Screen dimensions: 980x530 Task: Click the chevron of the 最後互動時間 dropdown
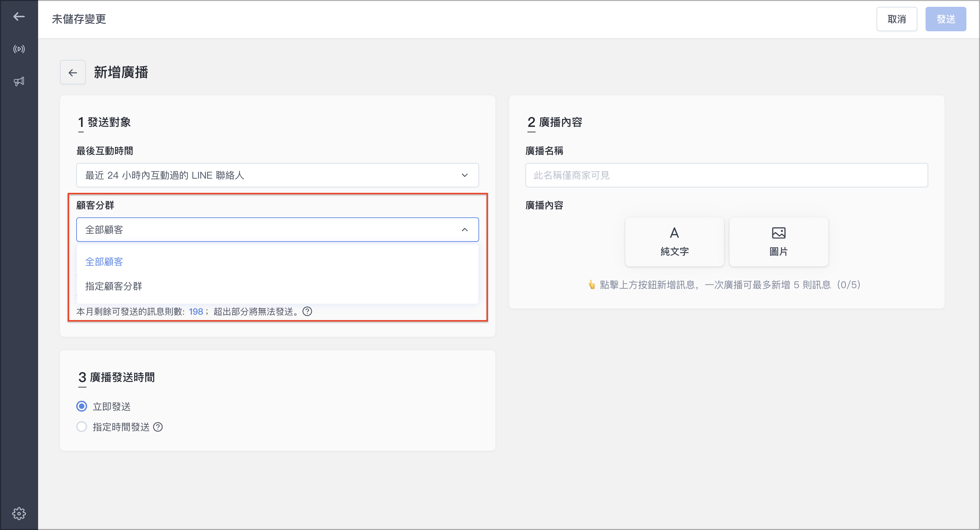[464, 175]
